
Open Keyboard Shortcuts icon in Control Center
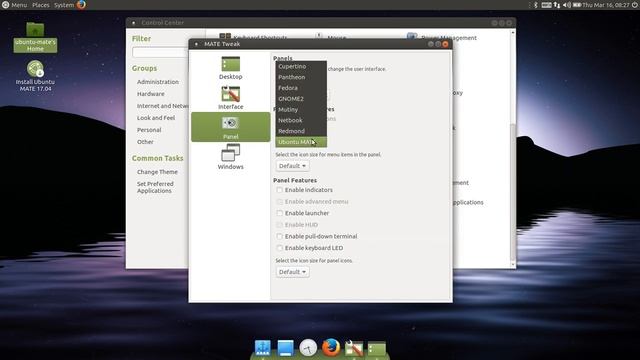click(225, 37)
